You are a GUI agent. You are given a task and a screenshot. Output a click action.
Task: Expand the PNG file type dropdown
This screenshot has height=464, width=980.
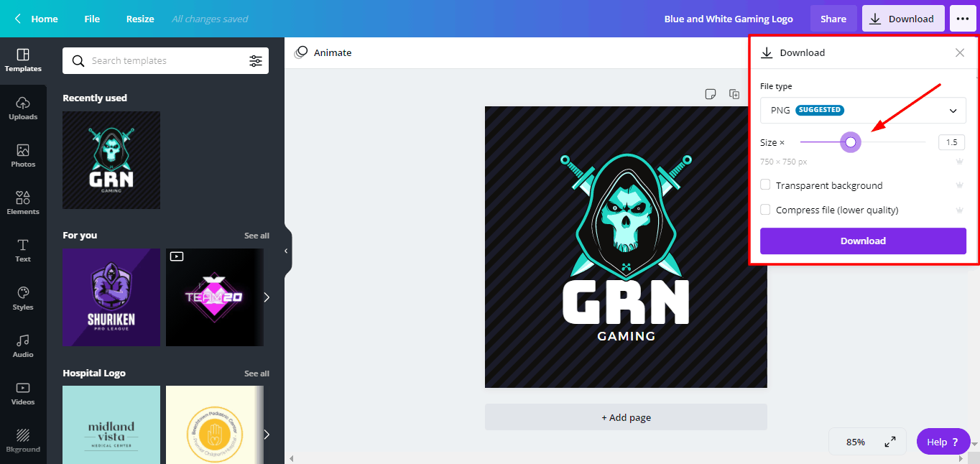[x=863, y=111]
